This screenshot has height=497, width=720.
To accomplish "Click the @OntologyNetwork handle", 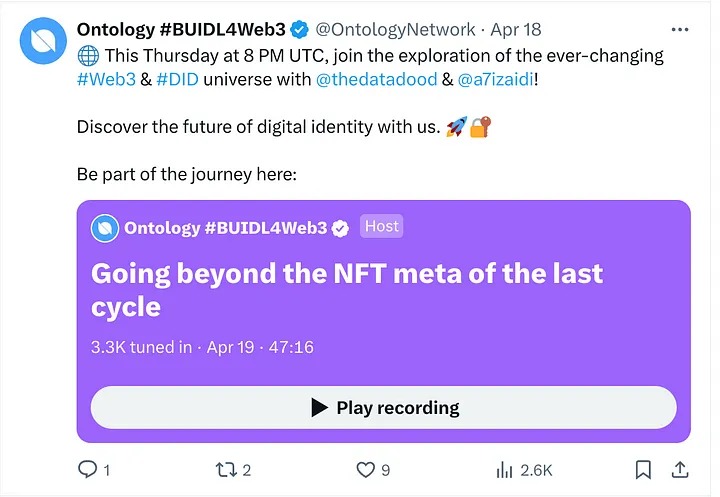I will [397, 29].
